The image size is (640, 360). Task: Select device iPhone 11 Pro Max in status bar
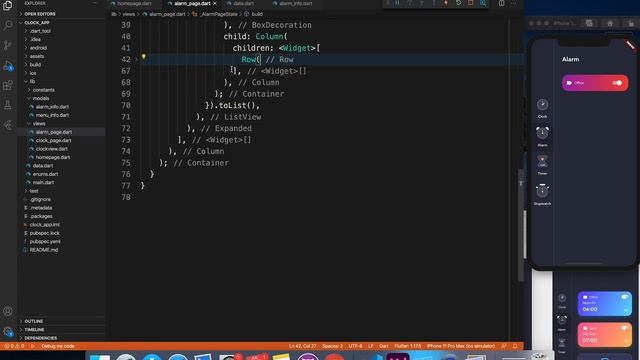[460, 346]
